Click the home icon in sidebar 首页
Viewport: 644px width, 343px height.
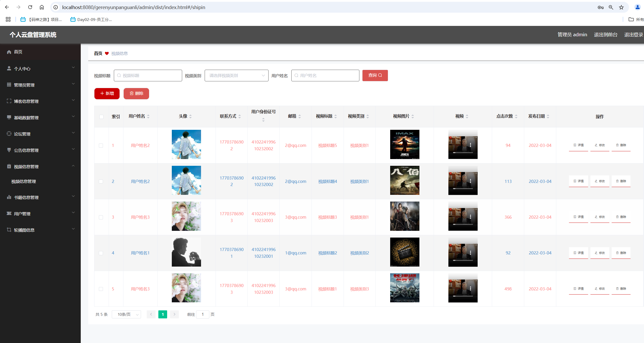pyautogui.click(x=9, y=52)
